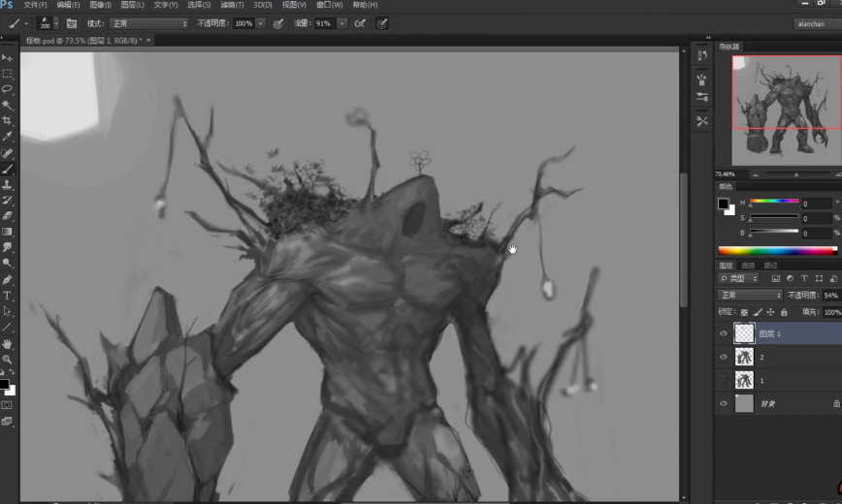Select the Rectangular Marquee tool

click(7, 74)
